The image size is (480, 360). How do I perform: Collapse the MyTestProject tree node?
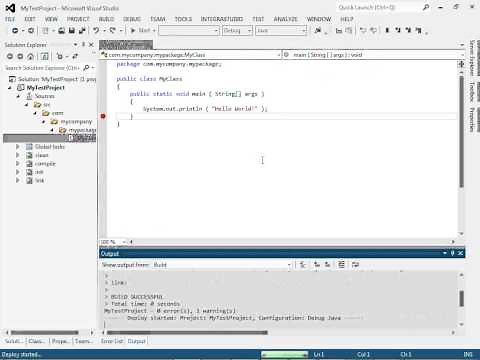[10, 88]
